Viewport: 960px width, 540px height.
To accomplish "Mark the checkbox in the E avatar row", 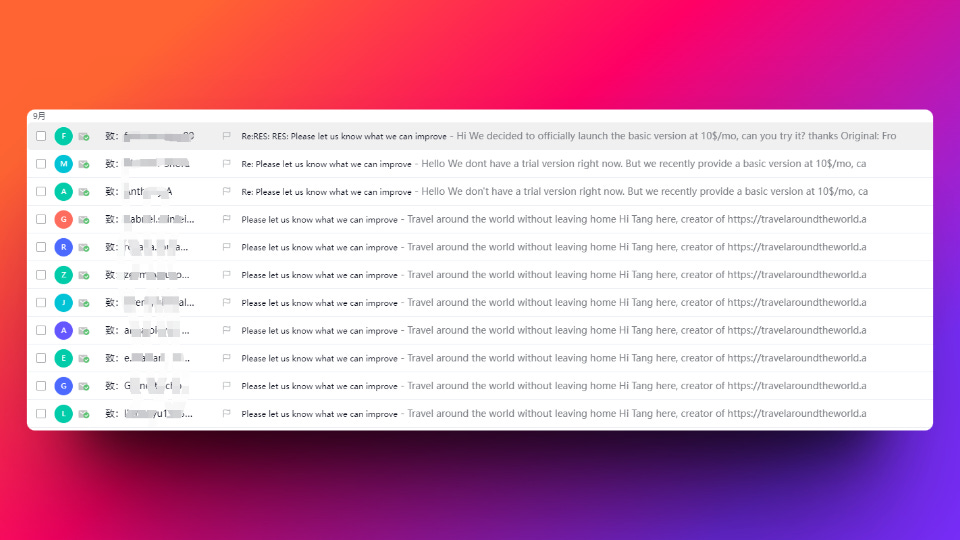I will [x=41, y=358].
